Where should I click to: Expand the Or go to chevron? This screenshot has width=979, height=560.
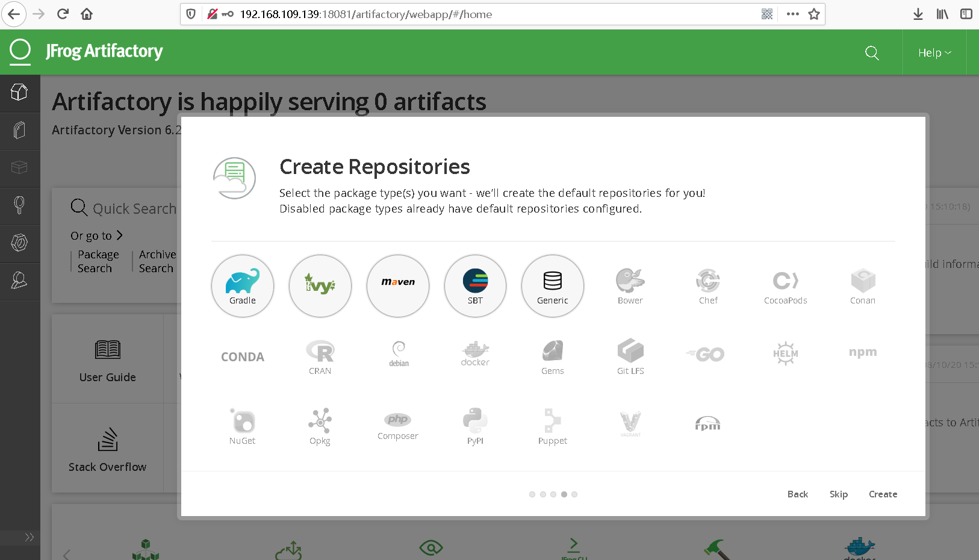[x=119, y=235]
